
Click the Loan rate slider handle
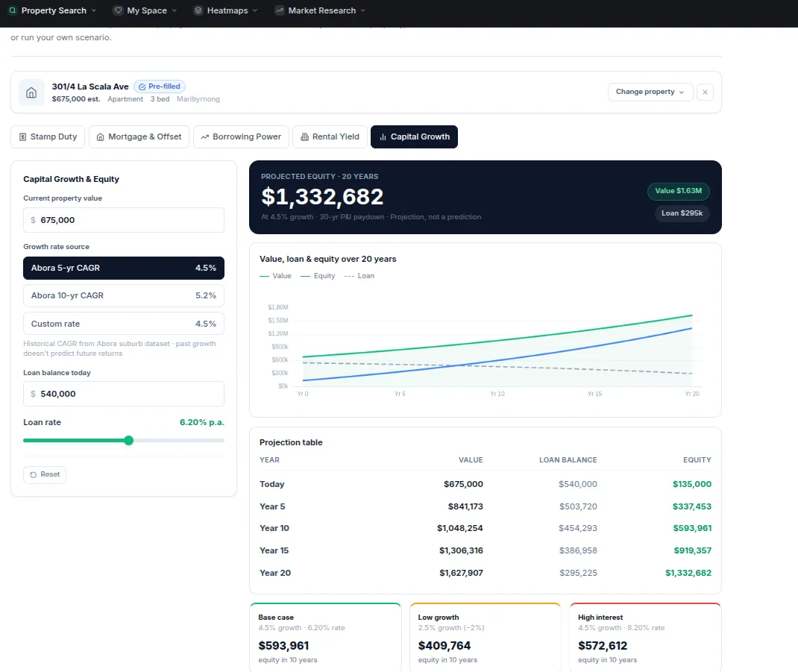click(x=129, y=440)
